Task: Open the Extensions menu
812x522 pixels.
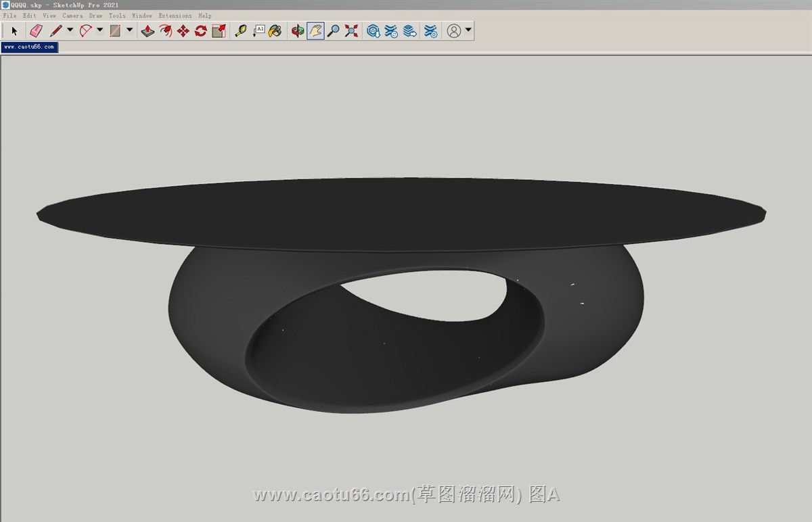Action: [x=175, y=15]
